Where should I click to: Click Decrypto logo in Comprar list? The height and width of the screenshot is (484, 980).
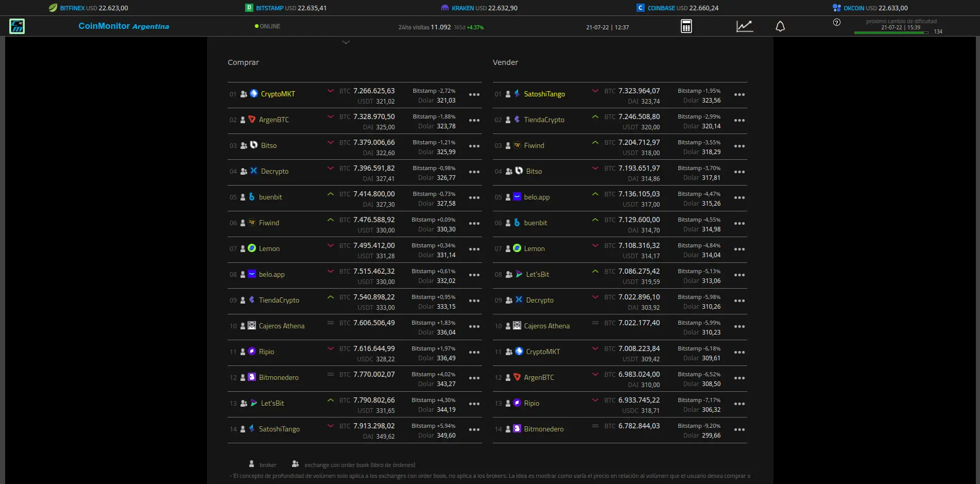(x=254, y=171)
